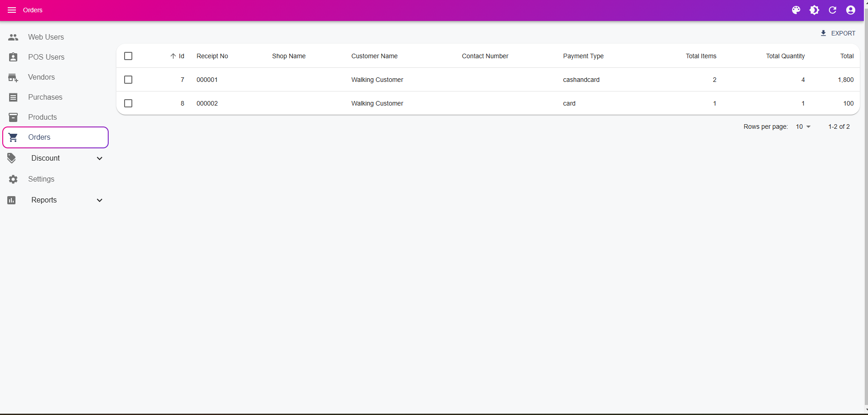Check the box for receipt 000002
Image resolution: width=868 pixels, height=415 pixels.
coord(128,103)
